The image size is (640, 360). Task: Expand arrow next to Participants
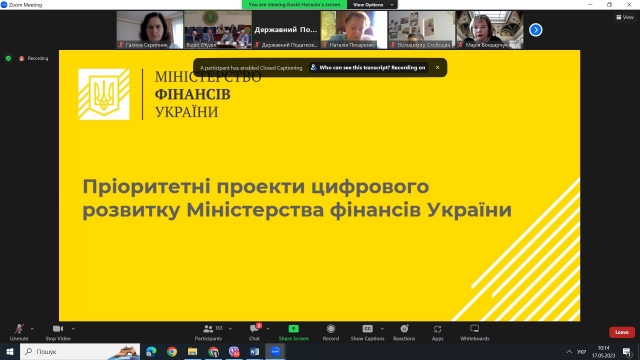[x=230, y=329]
